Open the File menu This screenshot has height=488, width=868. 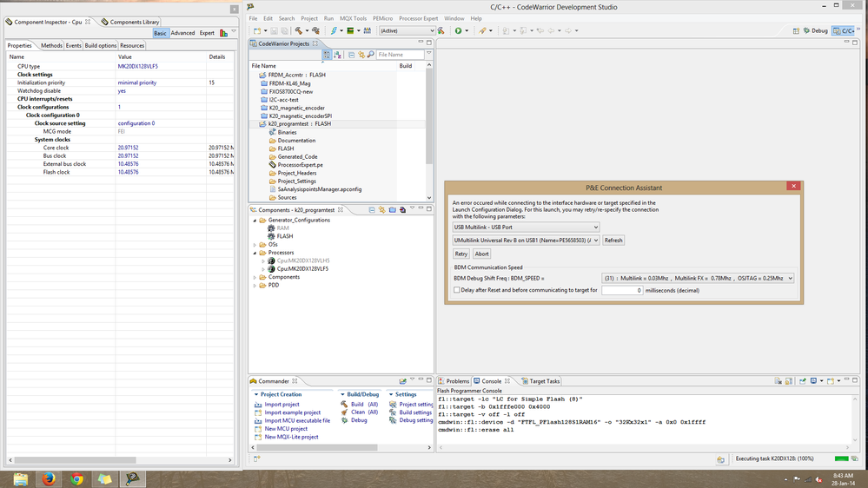(253, 18)
